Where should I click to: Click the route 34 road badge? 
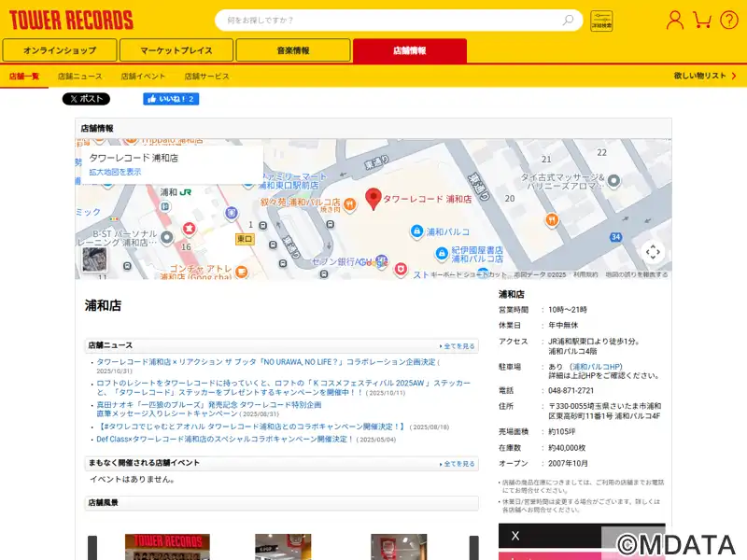pyautogui.click(x=615, y=237)
